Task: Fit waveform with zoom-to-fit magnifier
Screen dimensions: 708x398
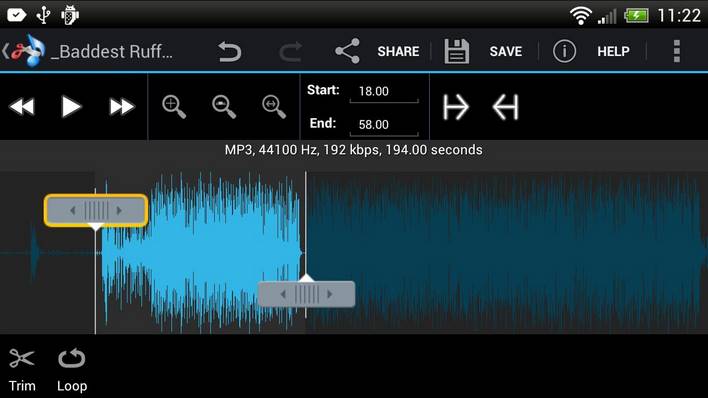Action: (x=274, y=107)
